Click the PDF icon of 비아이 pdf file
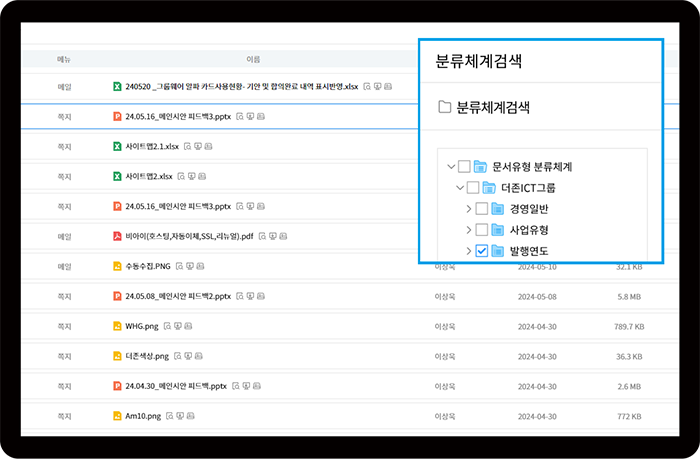700x459 pixels. pyautogui.click(x=117, y=236)
